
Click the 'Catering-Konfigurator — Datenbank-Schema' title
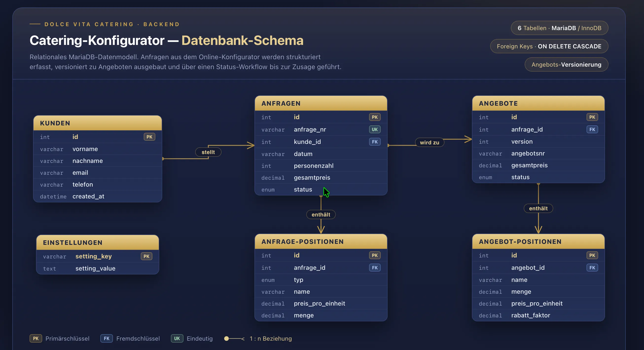tap(166, 40)
